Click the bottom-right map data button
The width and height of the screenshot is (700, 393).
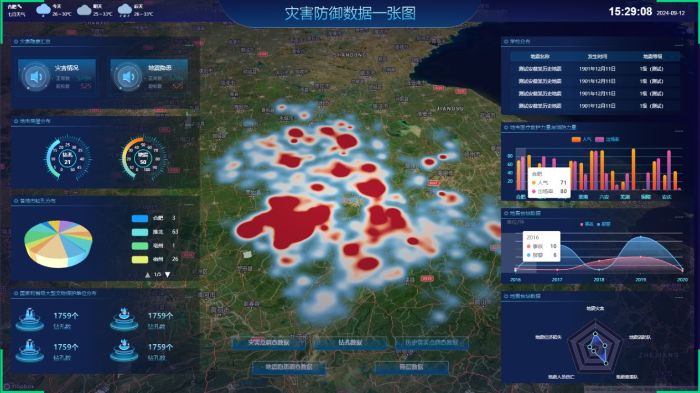pyautogui.click(x=411, y=367)
